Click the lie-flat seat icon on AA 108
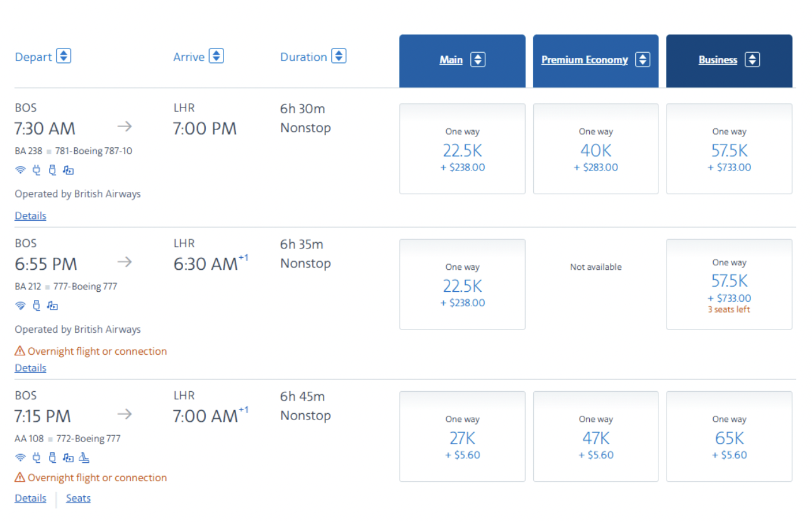 [x=84, y=458]
